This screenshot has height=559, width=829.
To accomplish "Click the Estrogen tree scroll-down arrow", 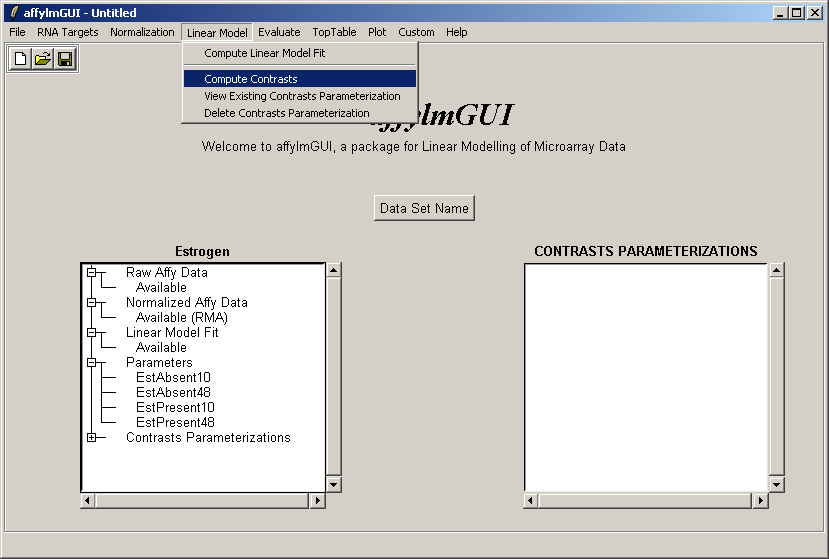I will [334, 484].
